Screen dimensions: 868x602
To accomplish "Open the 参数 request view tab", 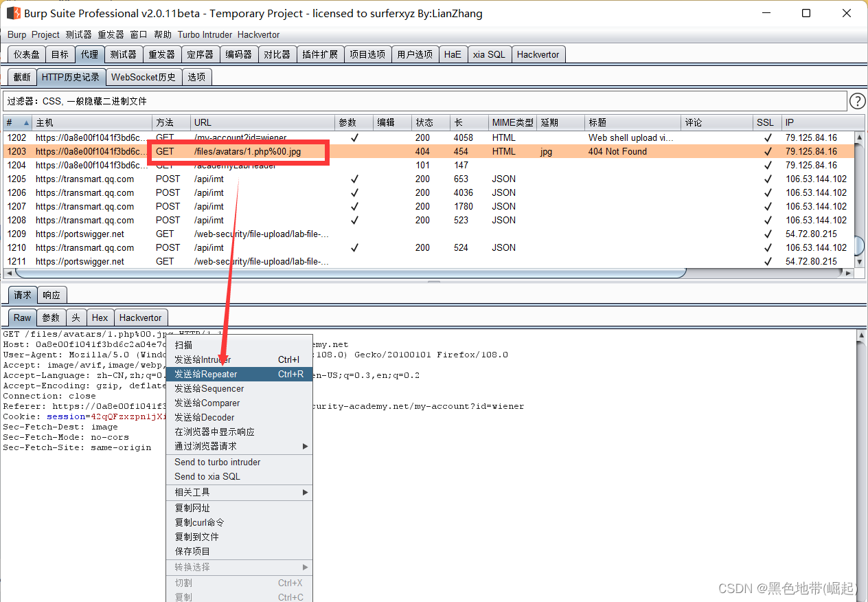I will (52, 317).
